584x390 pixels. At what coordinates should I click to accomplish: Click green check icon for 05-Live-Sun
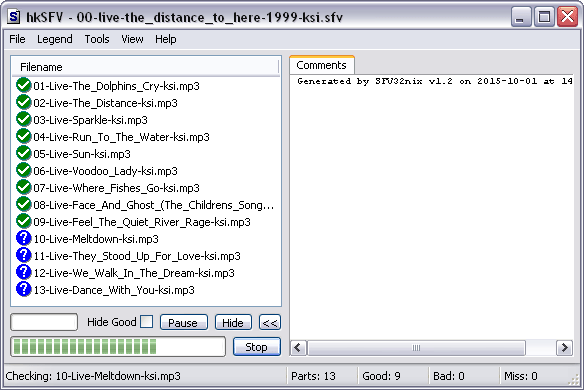[23, 153]
